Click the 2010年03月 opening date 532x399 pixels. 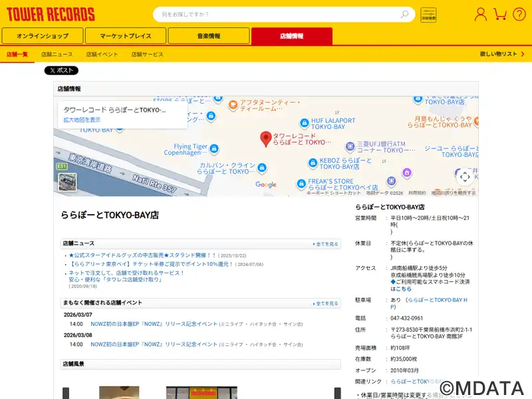click(x=404, y=370)
